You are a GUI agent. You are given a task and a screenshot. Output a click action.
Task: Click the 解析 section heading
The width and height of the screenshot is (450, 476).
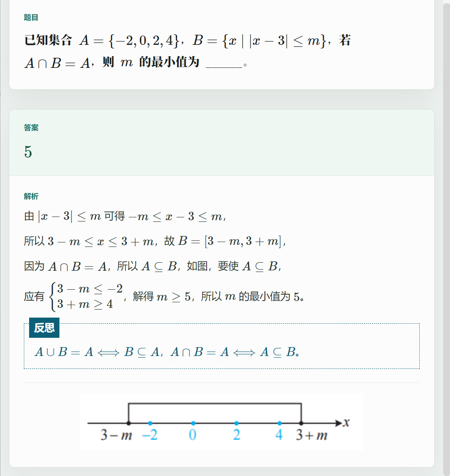pos(31,196)
